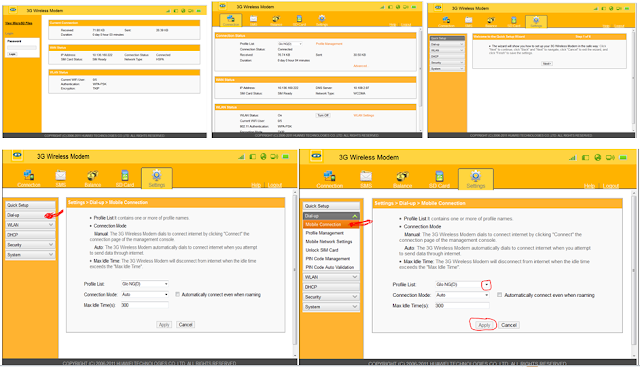Enable roaming auto-connect checkbox in expanded Dial-up screenshot

[499, 295]
